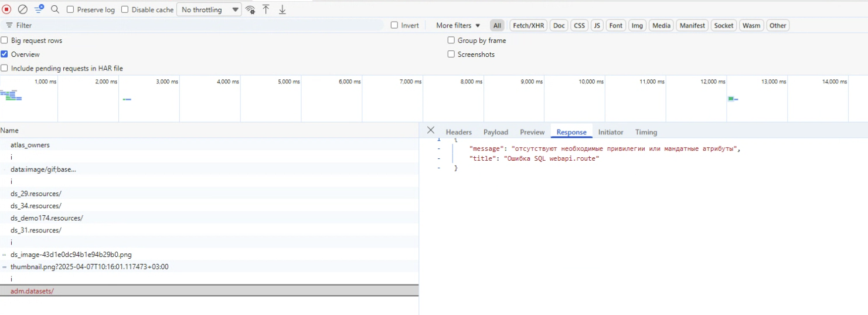Filter requests by Fetch/XHR
Image resolution: width=868 pixels, height=315 pixels.
(x=528, y=25)
